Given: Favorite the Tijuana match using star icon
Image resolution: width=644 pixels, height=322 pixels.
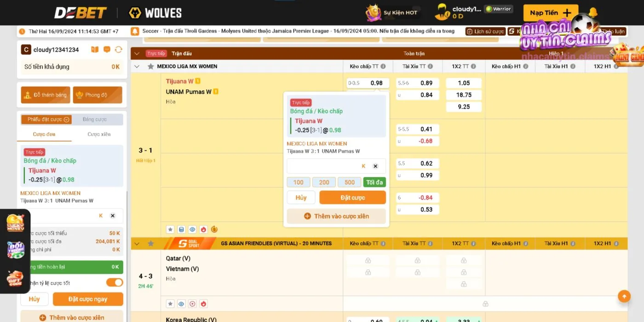Looking at the screenshot, I should tap(169, 229).
